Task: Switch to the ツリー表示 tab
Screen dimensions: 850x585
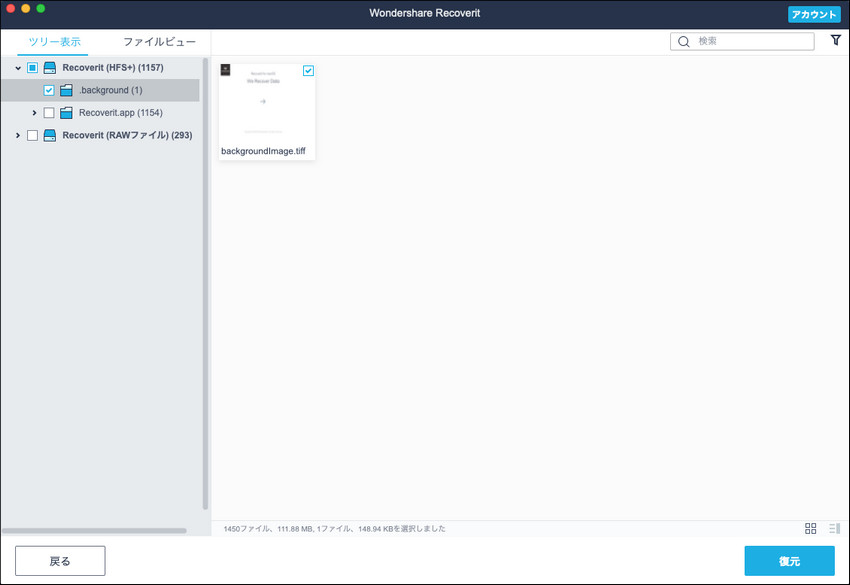Action: [x=54, y=42]
